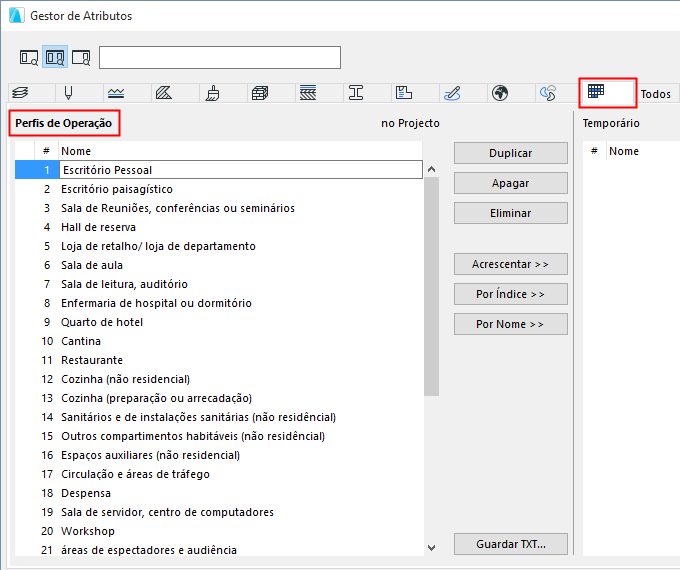Select the Restaurante row

[x=219, y=360]
